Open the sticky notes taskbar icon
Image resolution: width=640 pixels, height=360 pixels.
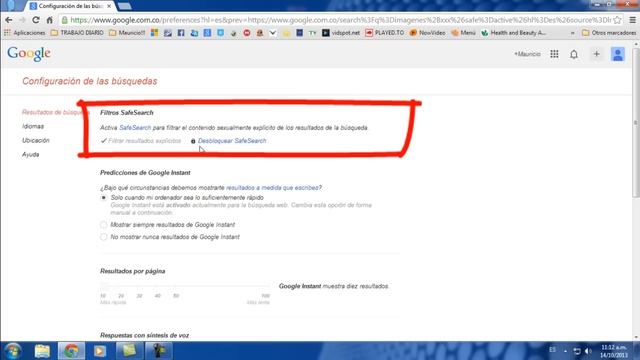tap(129, 351)
